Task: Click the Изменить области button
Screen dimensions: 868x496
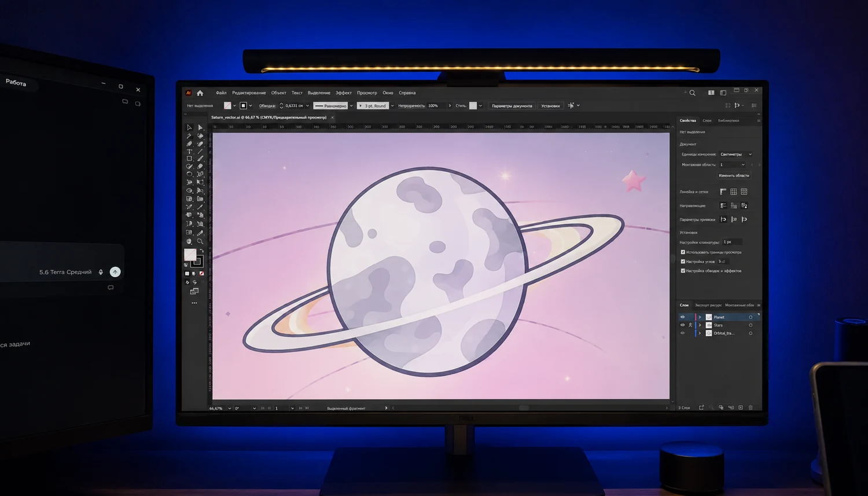Action: click(734, 175)
